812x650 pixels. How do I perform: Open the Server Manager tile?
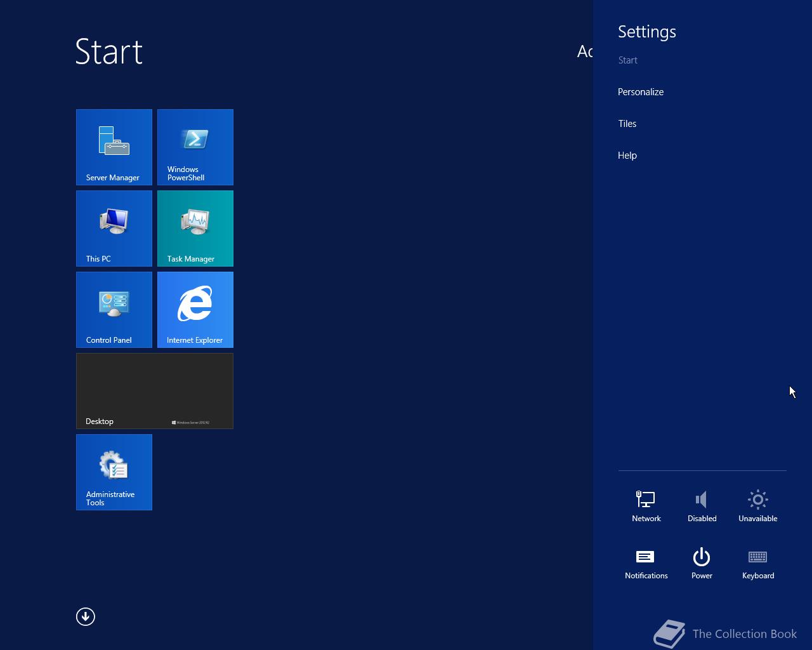click(114, 147)
